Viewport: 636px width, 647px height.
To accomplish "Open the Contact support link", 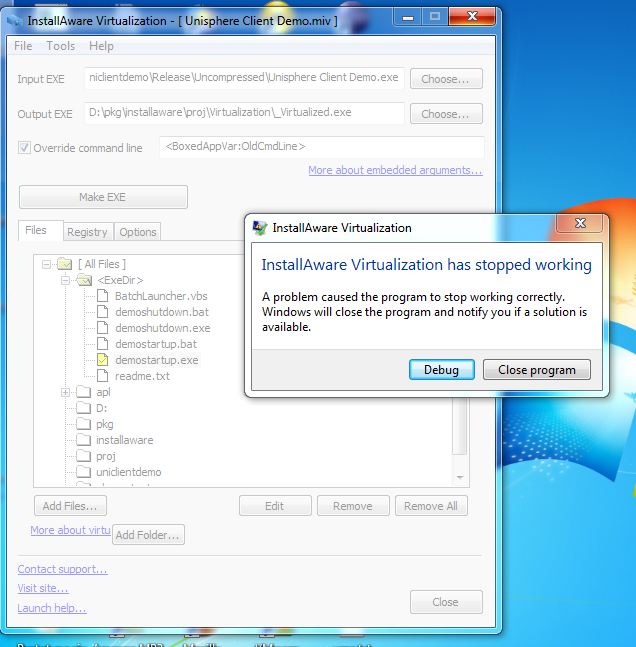I will pyautogui.click(x=62, y=569).
